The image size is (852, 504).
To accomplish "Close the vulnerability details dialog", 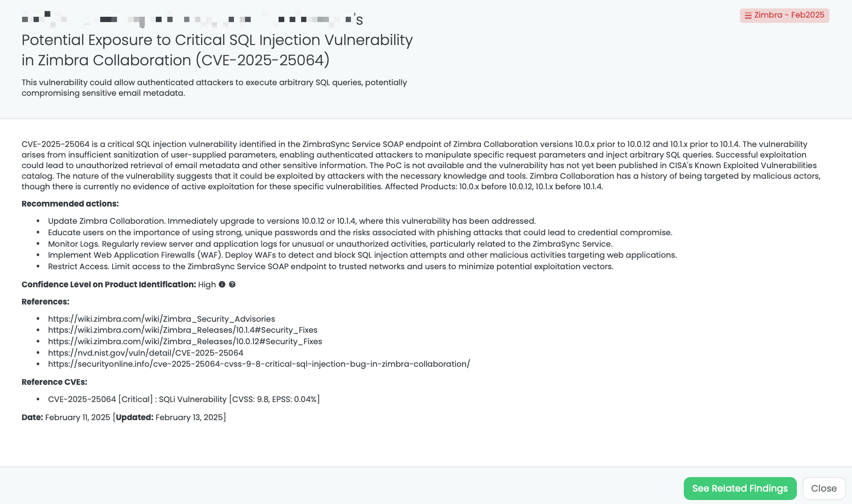I will pos(824,488).
